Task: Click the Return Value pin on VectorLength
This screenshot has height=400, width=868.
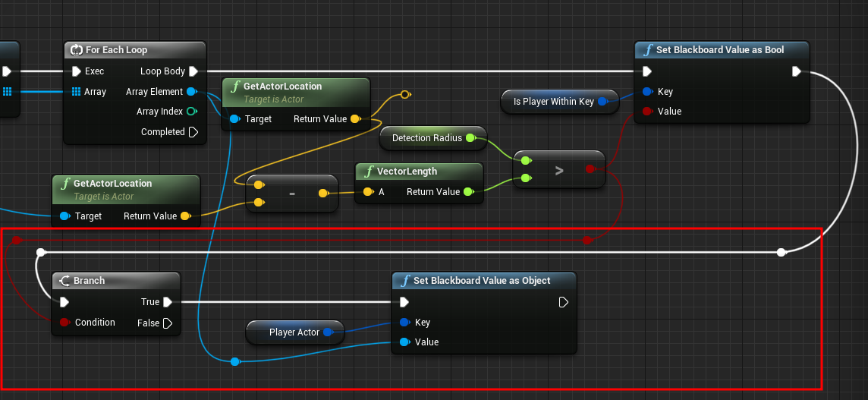Action: click(468, 192)
